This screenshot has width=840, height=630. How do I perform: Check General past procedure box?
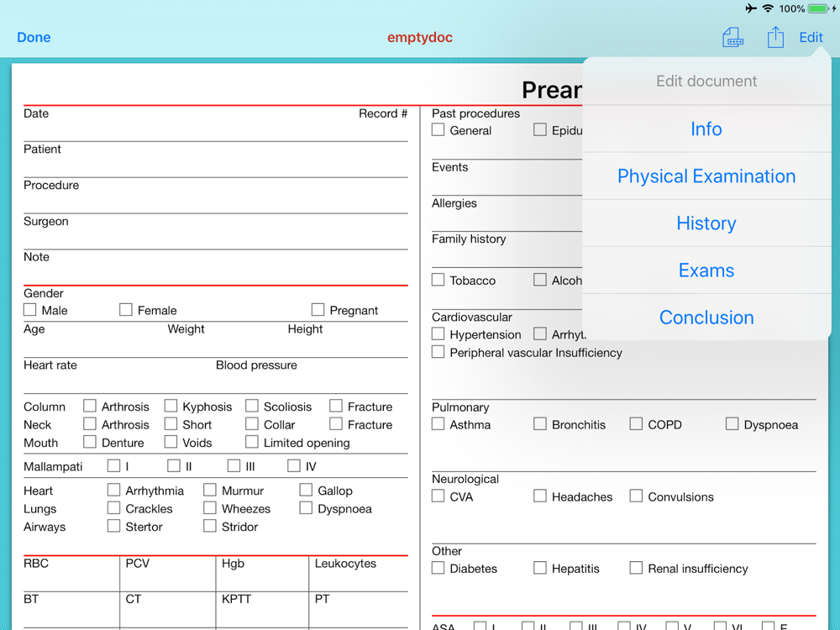click(x=438, y=129)
